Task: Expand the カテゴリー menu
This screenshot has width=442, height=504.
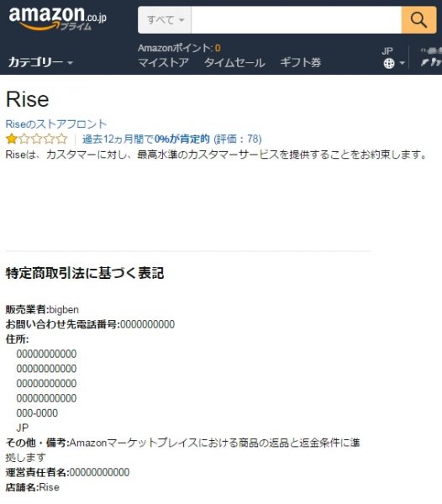Action: [x=40, y=62]
